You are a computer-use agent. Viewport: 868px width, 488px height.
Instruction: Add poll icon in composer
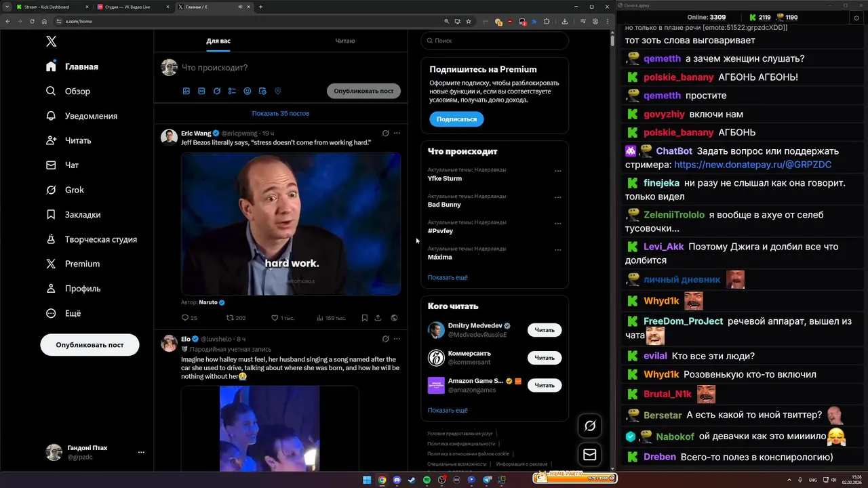tap(232, 91)
